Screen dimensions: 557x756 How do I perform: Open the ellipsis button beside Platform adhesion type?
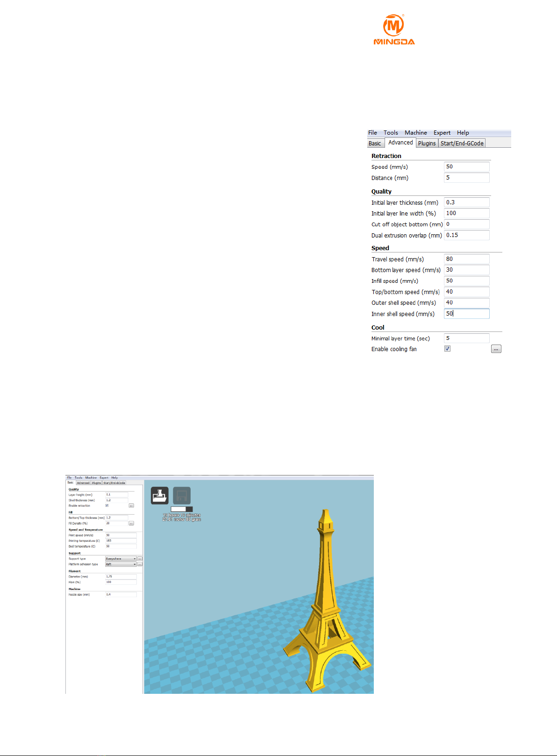(x=140, y=564)
